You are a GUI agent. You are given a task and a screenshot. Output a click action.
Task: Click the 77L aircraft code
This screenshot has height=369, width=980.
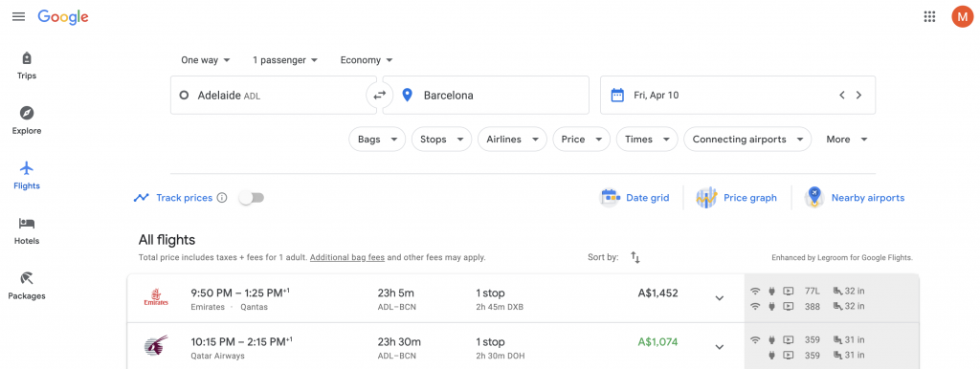coord(812,291)
